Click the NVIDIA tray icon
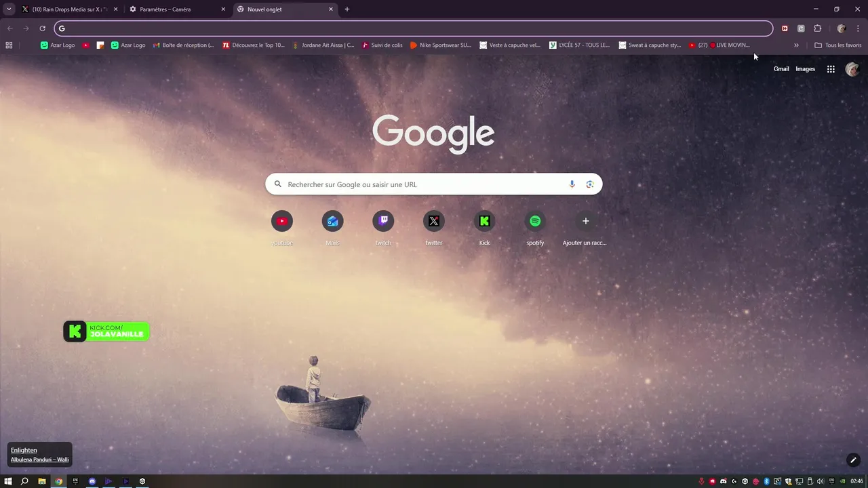 pos(842,481)
